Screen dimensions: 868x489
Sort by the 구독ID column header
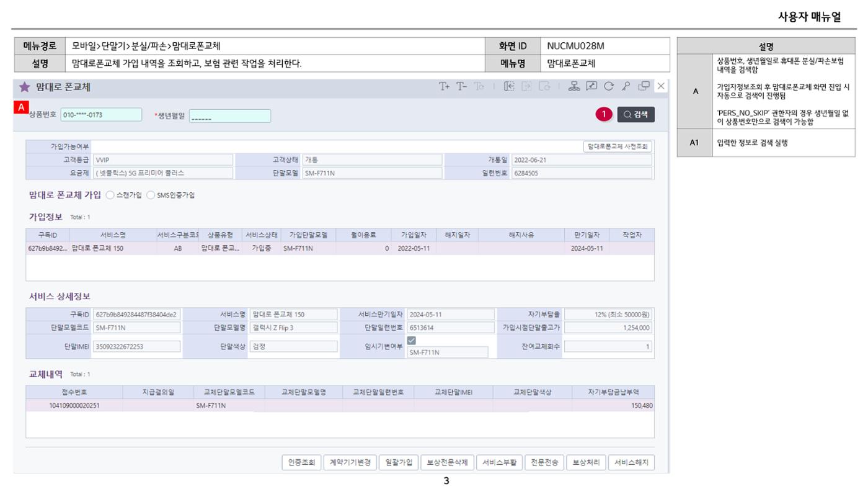coord(48,235)
